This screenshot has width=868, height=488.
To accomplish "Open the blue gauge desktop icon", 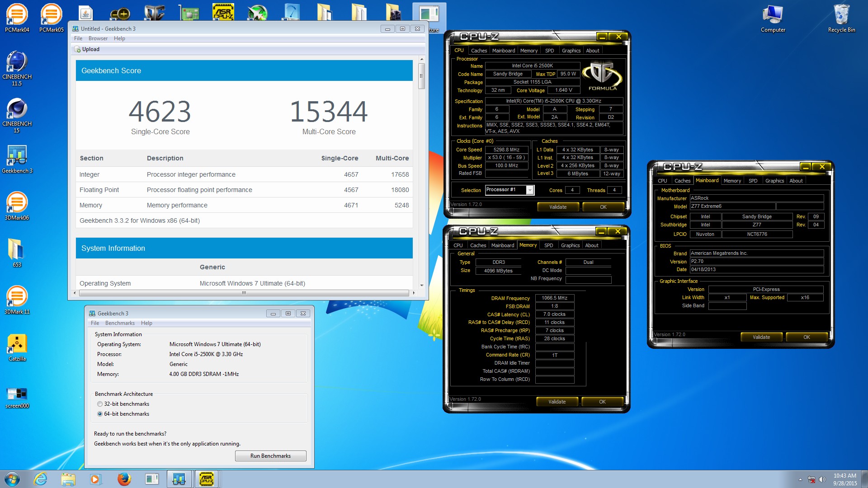I will pos(292,13).
